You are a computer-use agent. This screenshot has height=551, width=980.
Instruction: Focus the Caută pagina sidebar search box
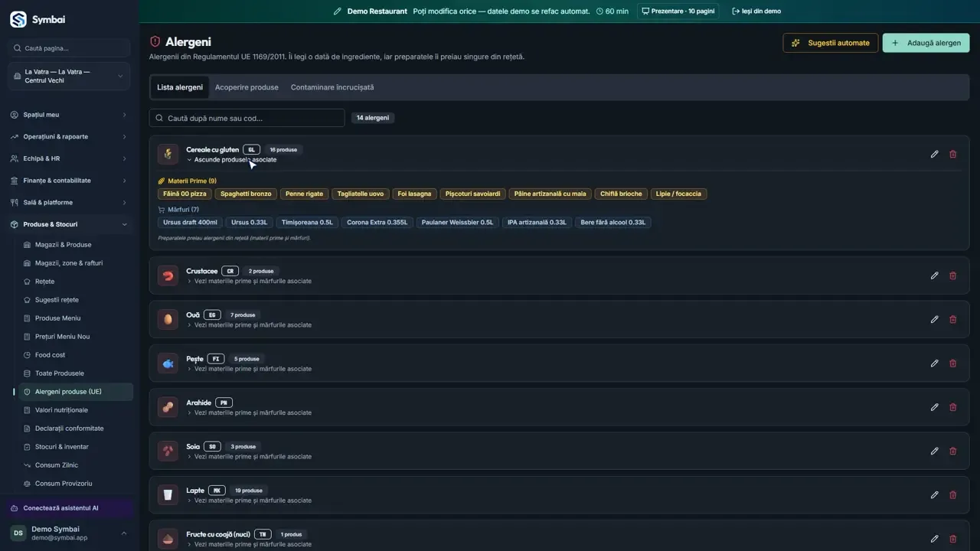pos(70,48)
